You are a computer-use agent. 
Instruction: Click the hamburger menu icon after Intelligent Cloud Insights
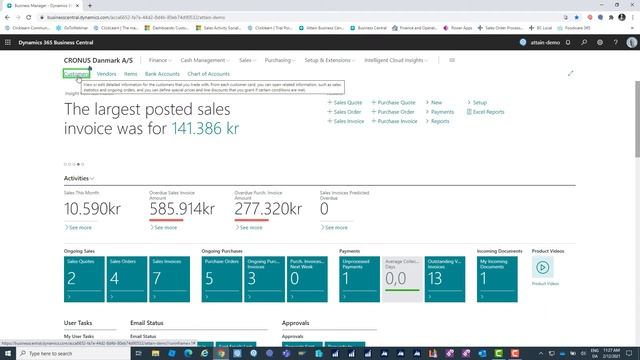[x=452, y=60]
